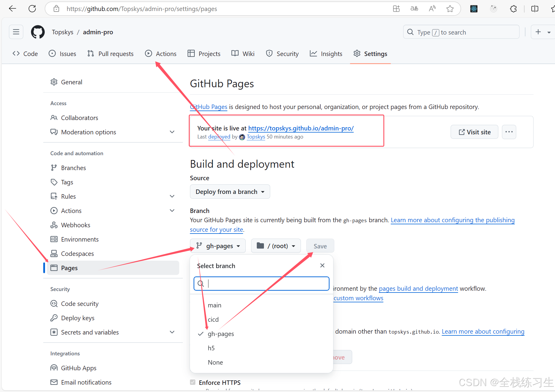Open the / (root) folder dropdown
Image resolution: width=555 pixels, height=392 pixels.
(x=276, y=246)
